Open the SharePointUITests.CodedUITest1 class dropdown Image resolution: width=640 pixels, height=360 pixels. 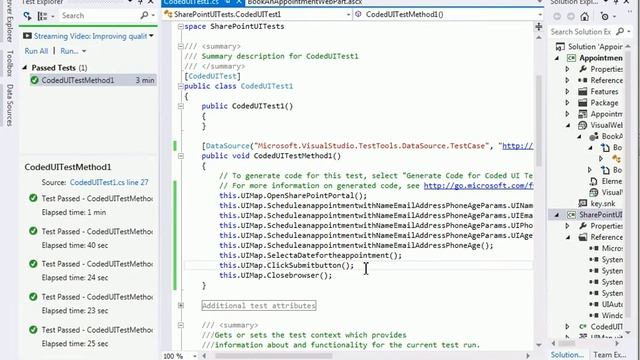point(348,14)
